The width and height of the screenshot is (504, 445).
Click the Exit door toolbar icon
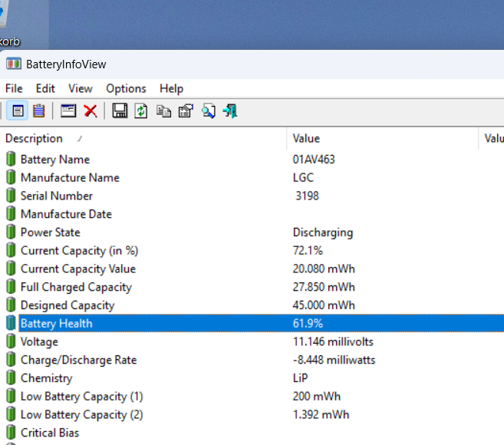coord(230,111)
